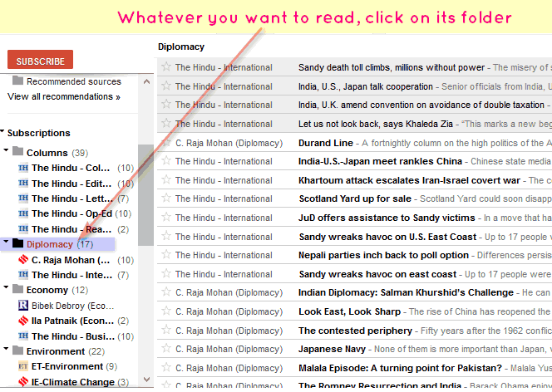Star Sandy wreaks havoc on east coast
Image resolution: width=552 pixels, height=392 pixels.
[x=166, y=273]
